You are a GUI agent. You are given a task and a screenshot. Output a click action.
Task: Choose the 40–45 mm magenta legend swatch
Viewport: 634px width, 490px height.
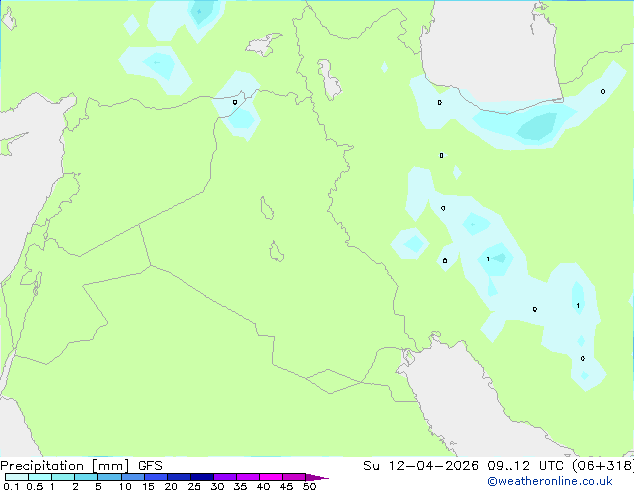271,477
